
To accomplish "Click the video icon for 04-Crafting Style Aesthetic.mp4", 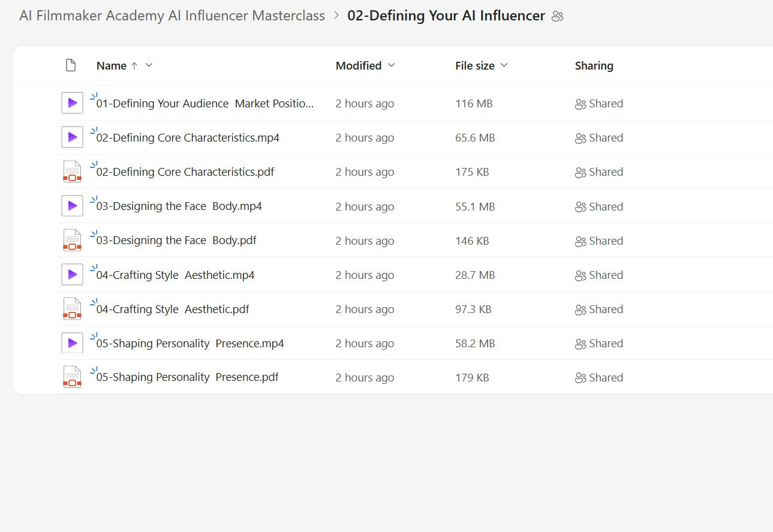I will pyautogui.click(x=72, y=275).
